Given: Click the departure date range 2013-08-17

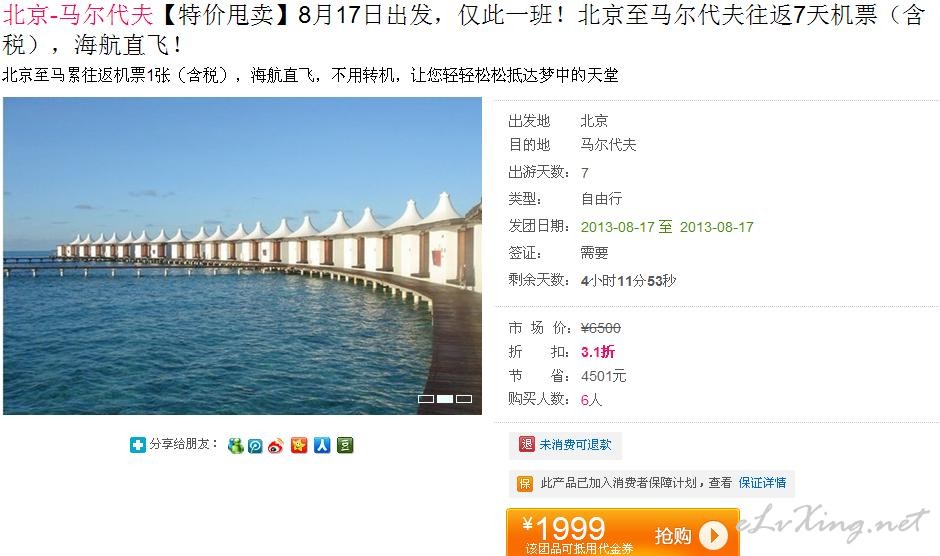Looking at the screenshot, I should pyautogui.click(x=667, y=227).
